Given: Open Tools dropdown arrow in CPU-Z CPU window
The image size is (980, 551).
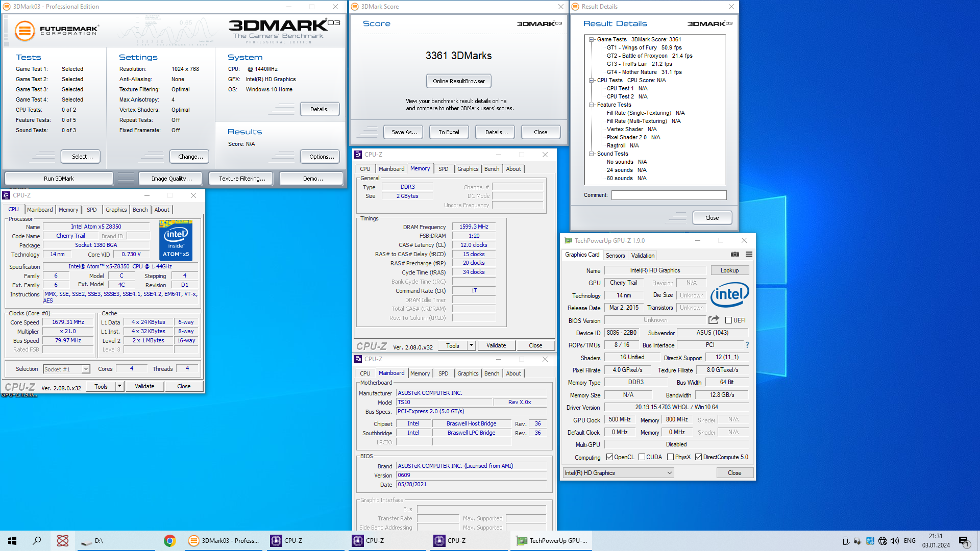Looking at the screenshot, I should (x=119, y=386).
